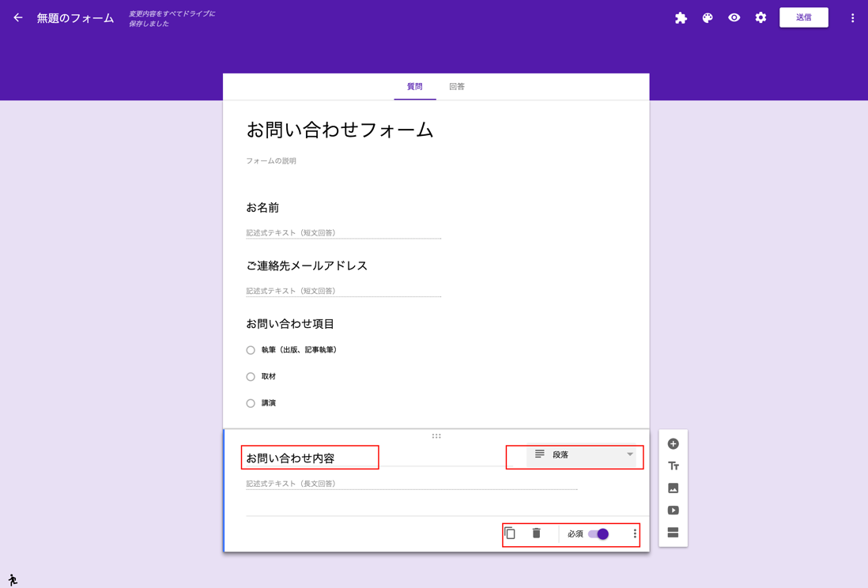This screenshot has height=588, width=868.
Task: Open the add-ons puzzle piece icon
Action: click(x=681, y=17)
